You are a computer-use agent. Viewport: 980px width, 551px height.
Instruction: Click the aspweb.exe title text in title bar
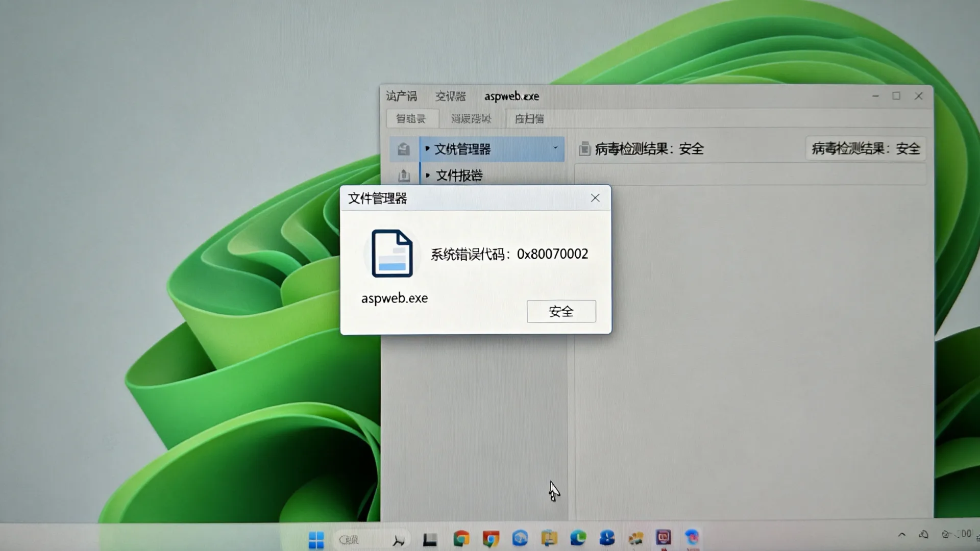[x=511, y=96]
